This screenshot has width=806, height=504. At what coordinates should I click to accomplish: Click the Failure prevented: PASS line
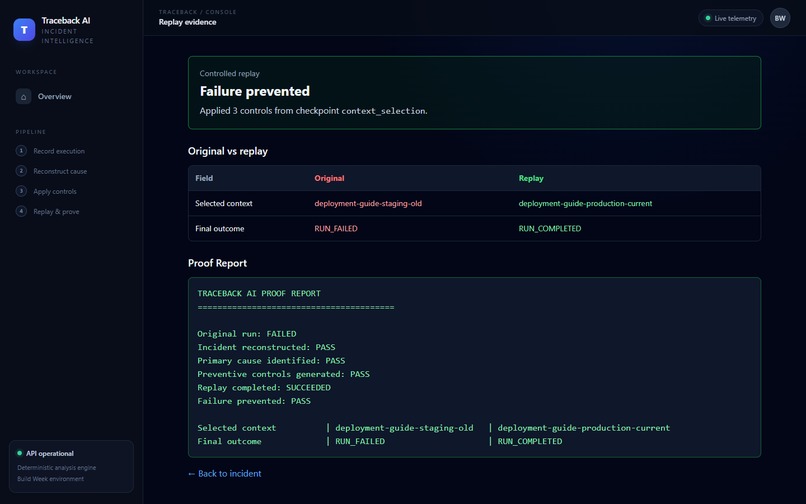point(254,401)
